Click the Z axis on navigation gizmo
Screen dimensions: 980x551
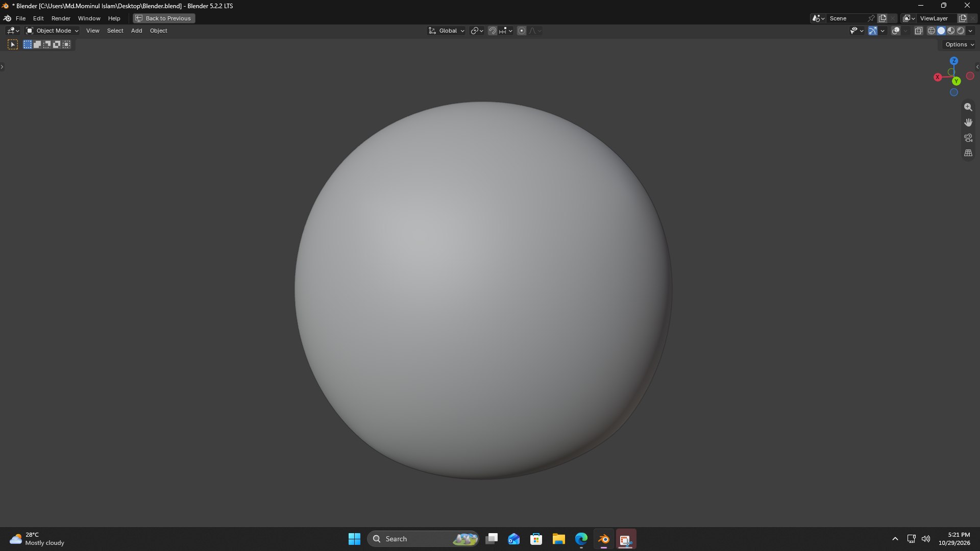point(953,61)
